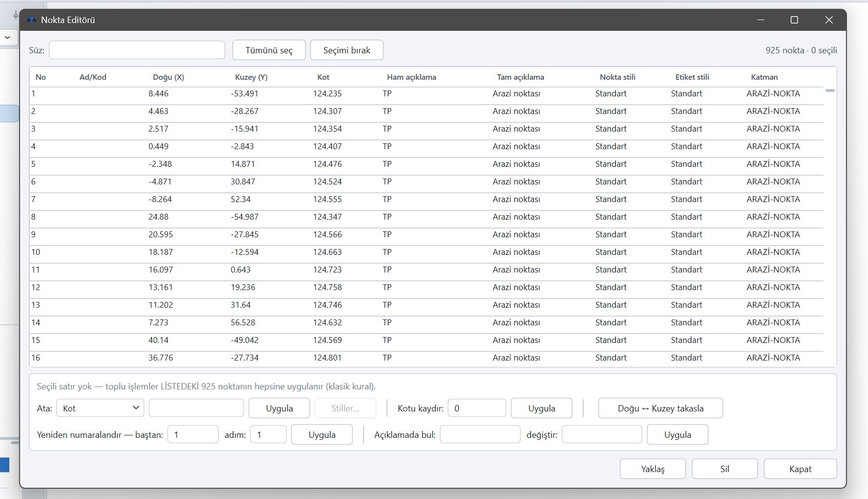The height and width of the screenshot is (499, 868).
Task: Click the Yaklaş button
Action: point(653,469)
